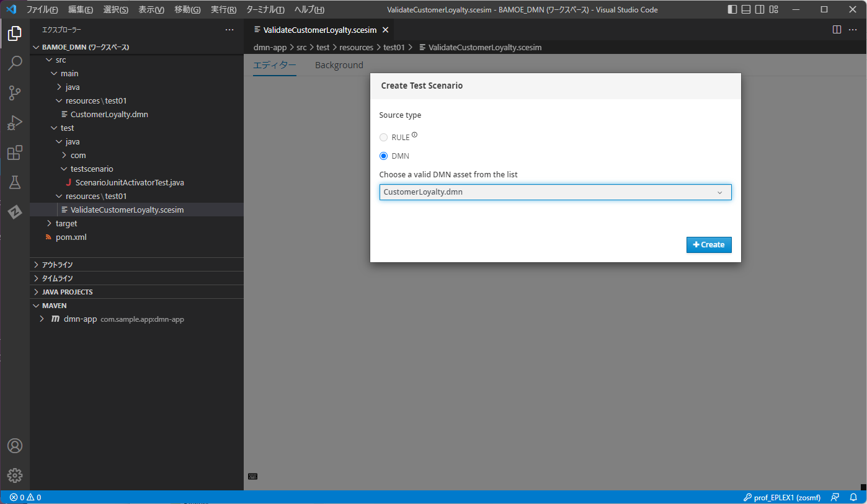The image size is (867, 504).
Task: Click dmn-app in the breadcrumb
Action: pos(270,47)
